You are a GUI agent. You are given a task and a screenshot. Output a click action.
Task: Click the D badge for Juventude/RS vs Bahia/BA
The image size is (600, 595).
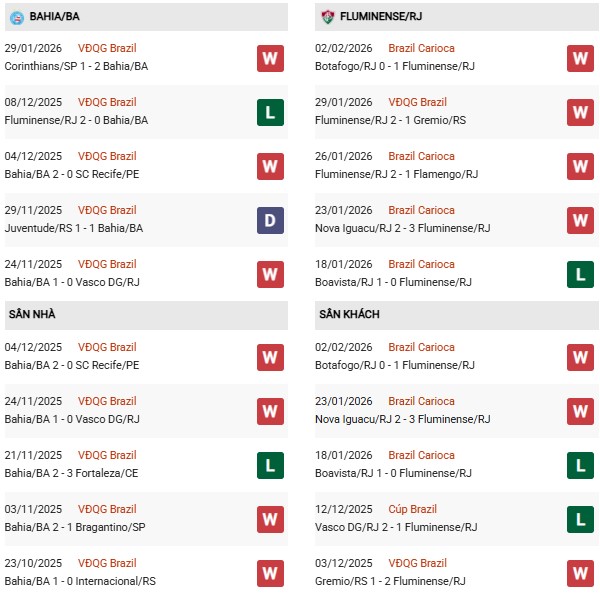pyautogui.click(x=270, y=220)
